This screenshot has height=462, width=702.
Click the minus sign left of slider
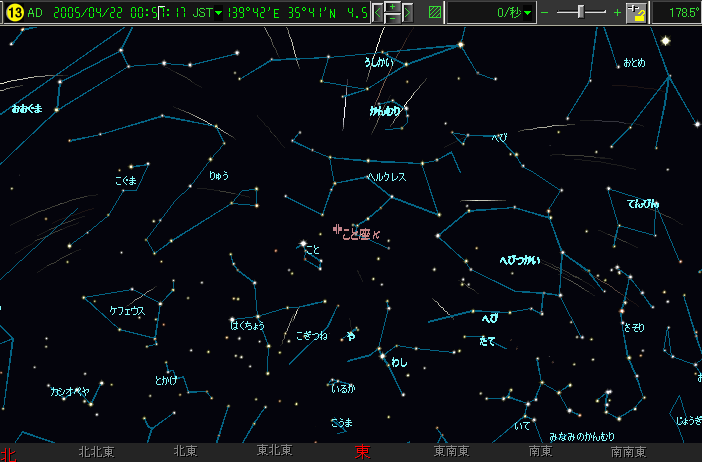point(545,13)
